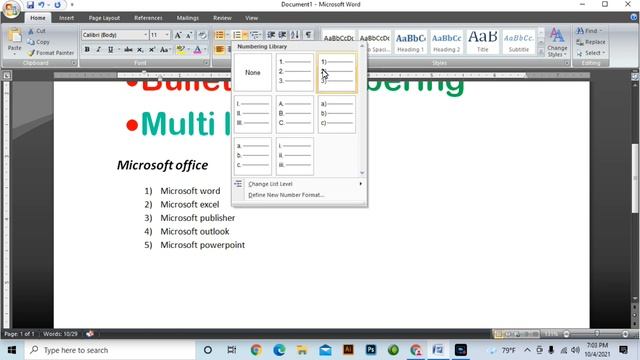Click the Windows search box
This screenshot has height=360, width=640.
click(x=110, y=350)
